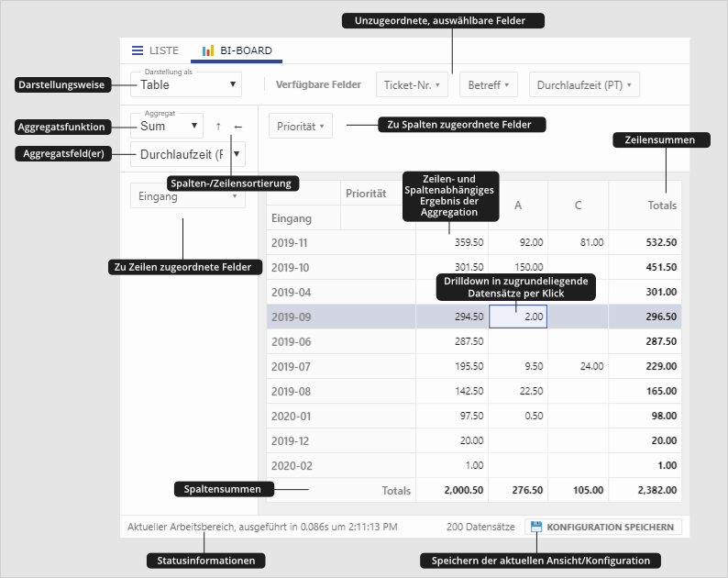Select the 2019-11 row header
Screen dimensions: 728x578
coord(292,242)
